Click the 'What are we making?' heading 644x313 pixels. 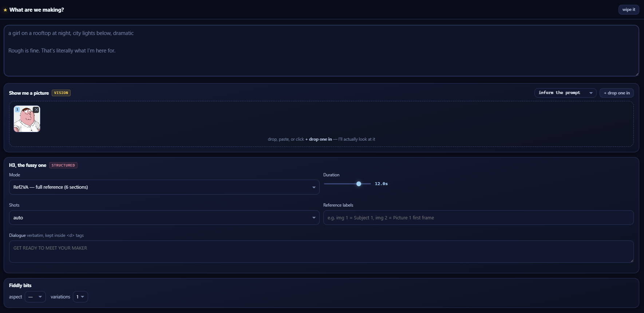click(37, 10)
